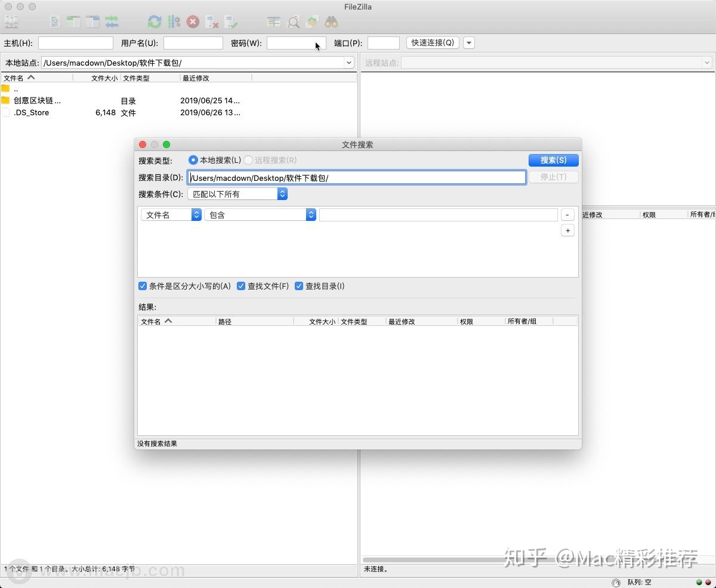Viewport: 716px width, 588px height.
Task: Toggle local directory tree icon
Action: [x=73, y=22]
